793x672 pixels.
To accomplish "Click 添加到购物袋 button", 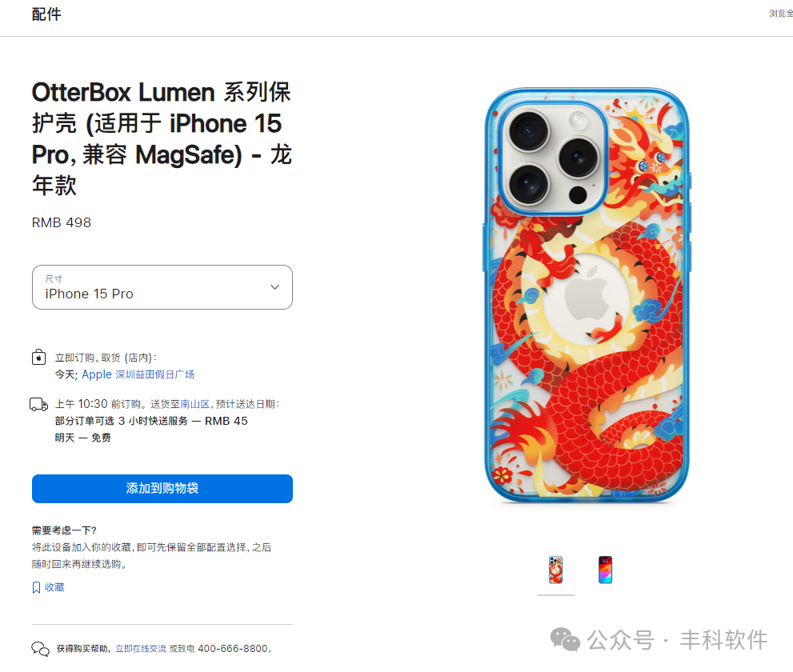I will (x=162, y=489).
